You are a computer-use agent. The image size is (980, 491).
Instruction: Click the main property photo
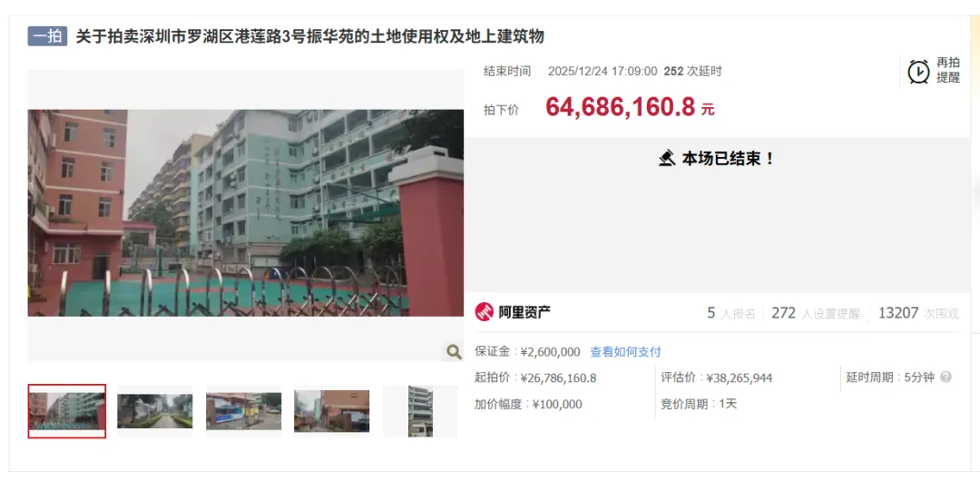click(246, 213)
